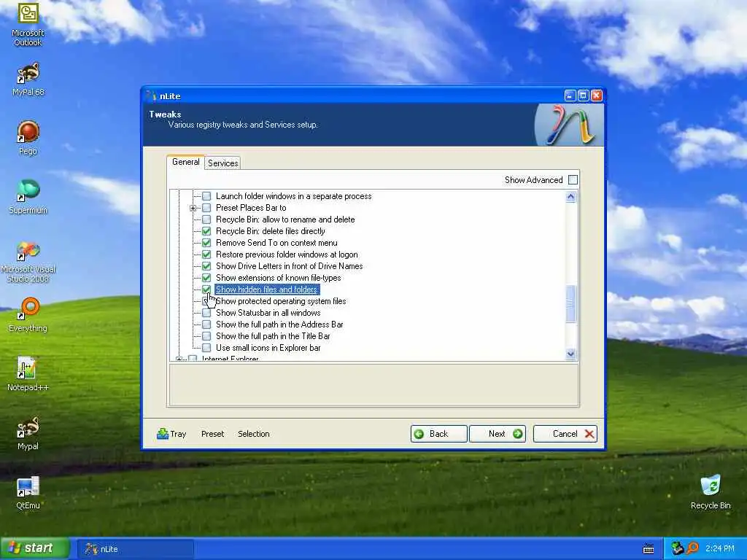Screen dimensions: 747x560
Task: Uncheck Show hidden files and folders
Action: tap(206, 289)
